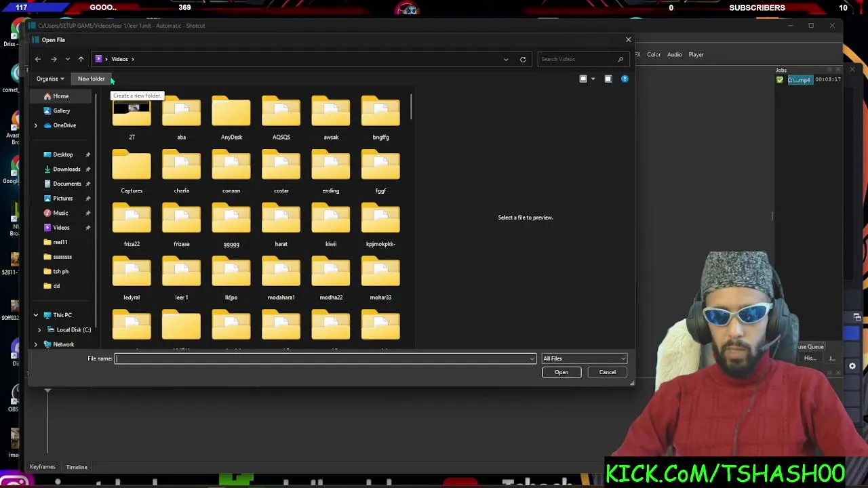
Task: Select the modahara1 folder
Action: pos(281,279)
